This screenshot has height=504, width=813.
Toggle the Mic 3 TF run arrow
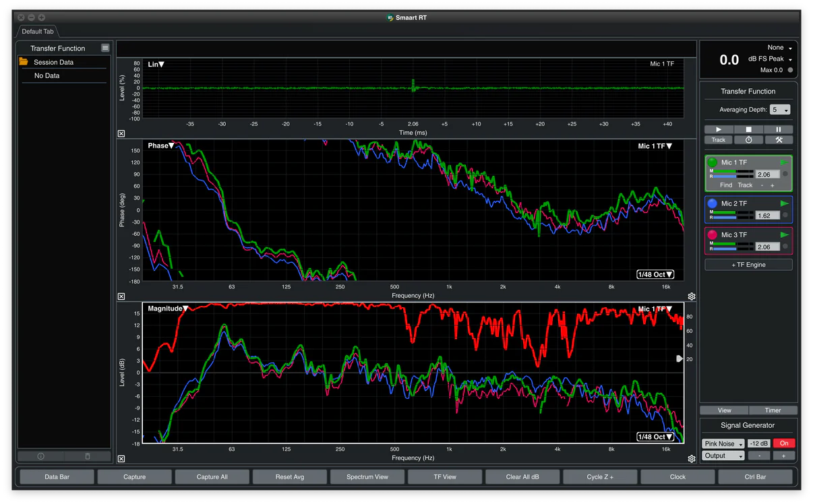784,234
